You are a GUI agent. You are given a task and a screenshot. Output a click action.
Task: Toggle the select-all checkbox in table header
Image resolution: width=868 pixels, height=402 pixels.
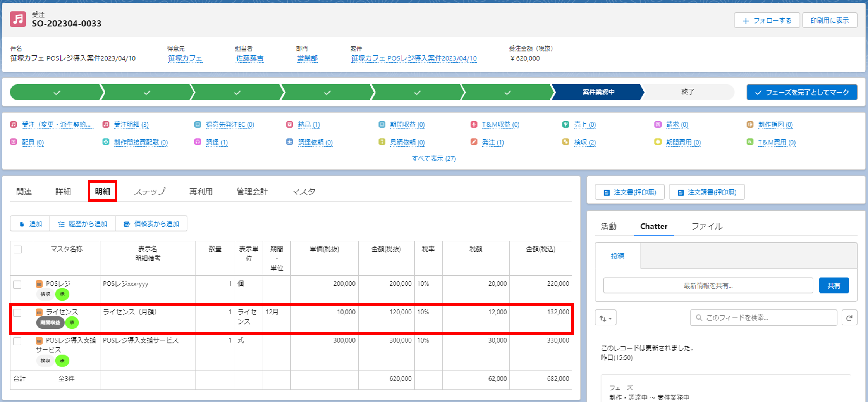point(18,249)
